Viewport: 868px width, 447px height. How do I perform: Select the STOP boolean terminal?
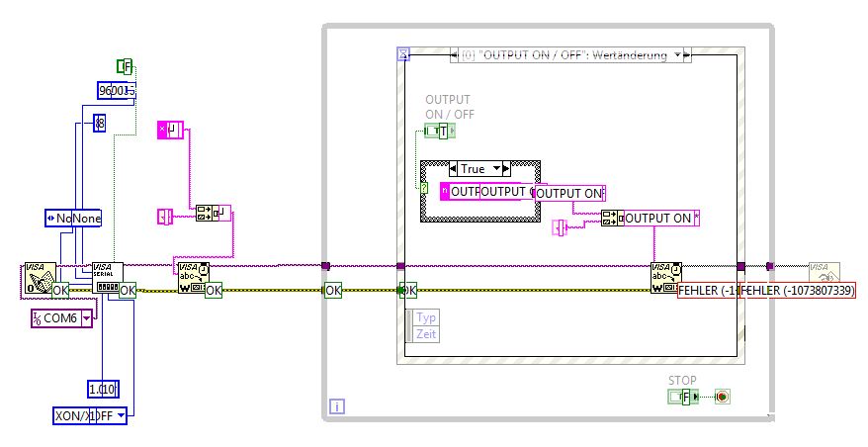[x=683, y=397]
